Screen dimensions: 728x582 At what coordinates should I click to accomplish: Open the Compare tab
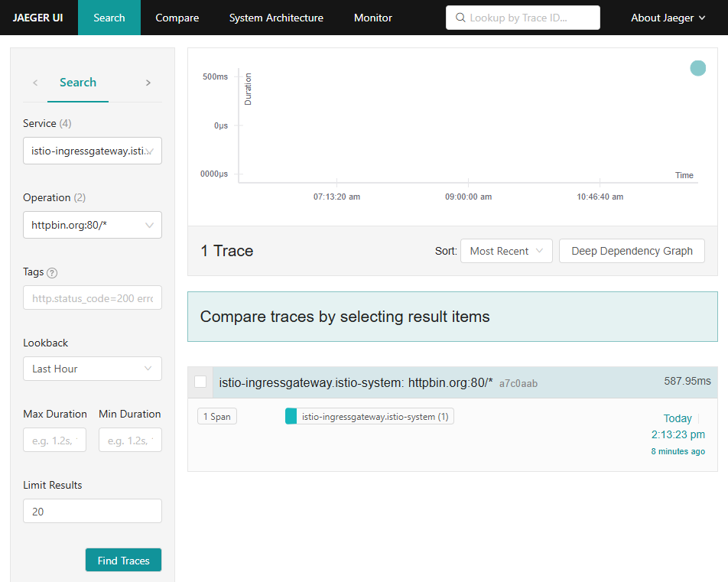coord(177,18)
